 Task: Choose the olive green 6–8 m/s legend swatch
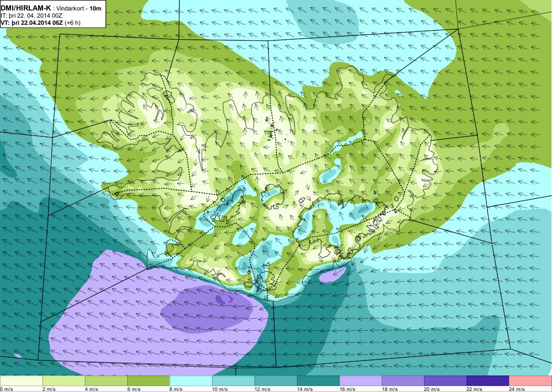point(148,381)
